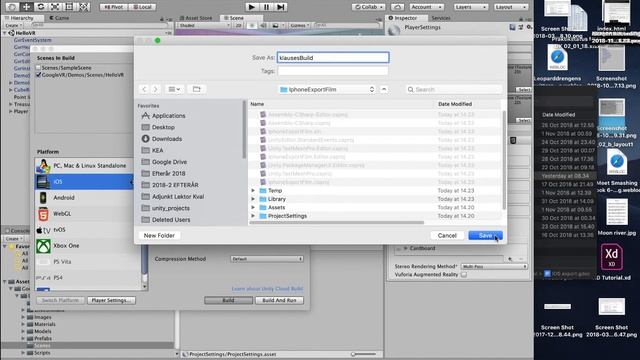Click the Cancel button
Image resolution: width=640 pixels, height=360 pixels.
point(447,236)
